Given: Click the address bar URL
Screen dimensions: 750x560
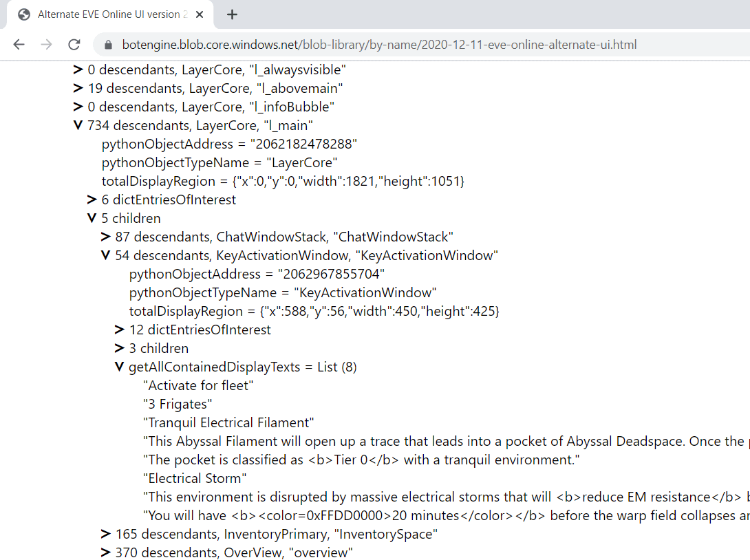Looking at the screenshot, I should tap(379, 45).
